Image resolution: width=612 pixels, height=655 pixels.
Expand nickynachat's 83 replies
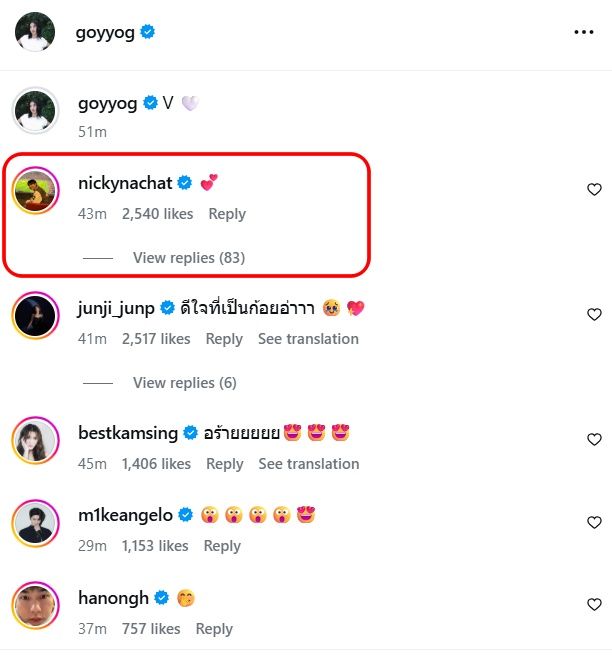(x=188, y=258)
